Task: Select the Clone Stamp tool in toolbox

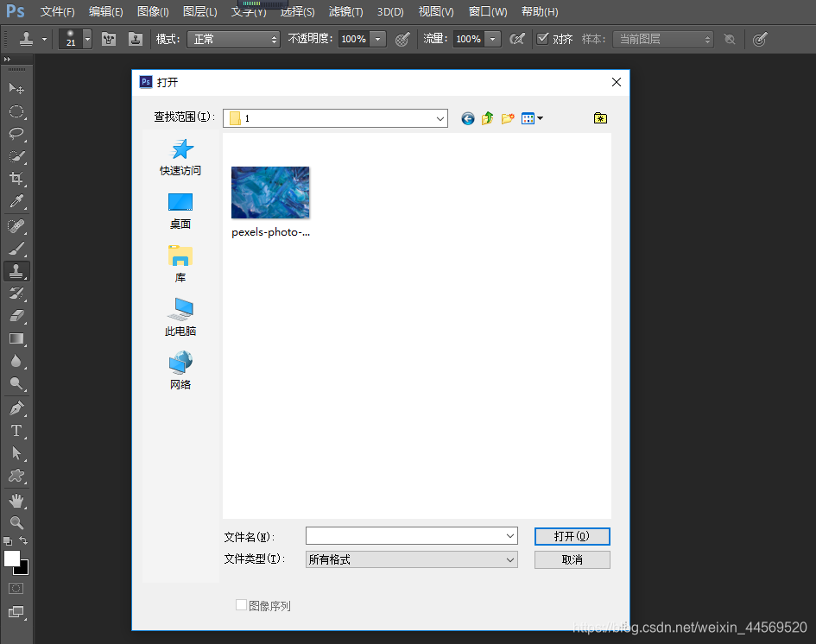Action: point(16,271)
